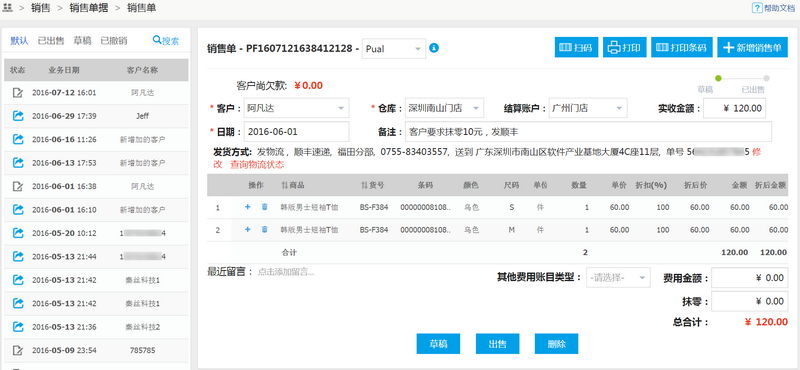Click sold status icon for 2016-05-13 21:44

(x=18, y=256)
